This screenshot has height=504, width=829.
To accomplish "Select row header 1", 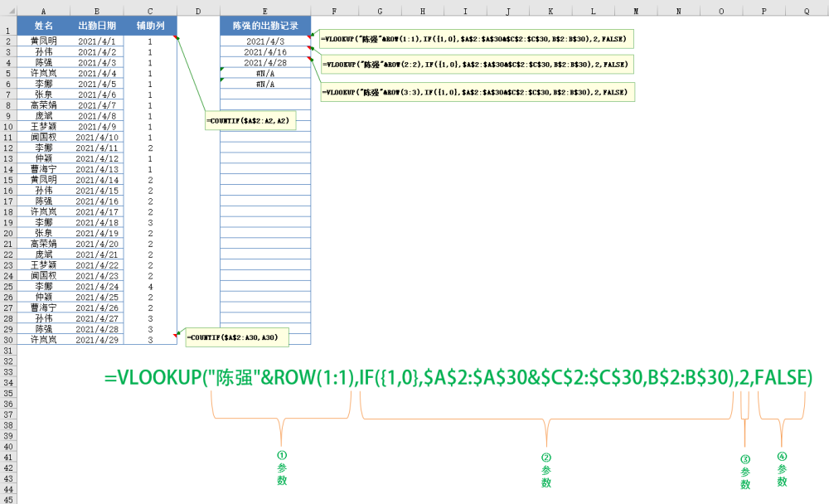I will click(x=8, y=26).
